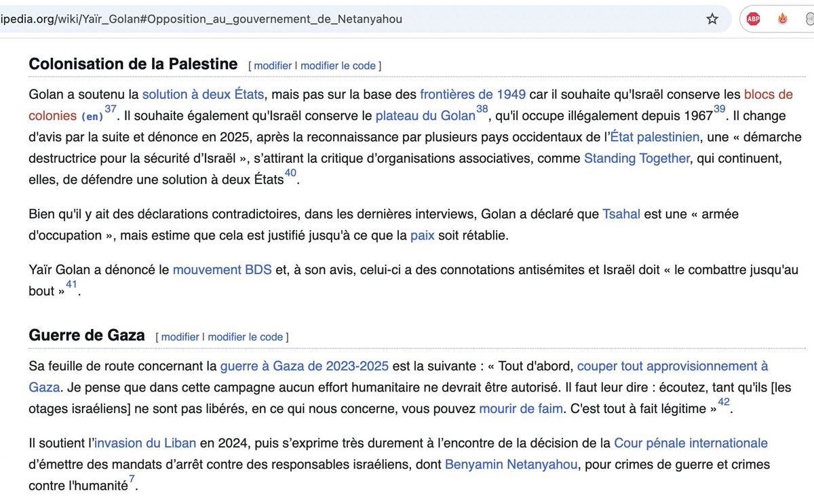
Task: Click 'modifier le code' for Colonisation de la Palestine
Action: pyautogui.click(x=338, y=66)
